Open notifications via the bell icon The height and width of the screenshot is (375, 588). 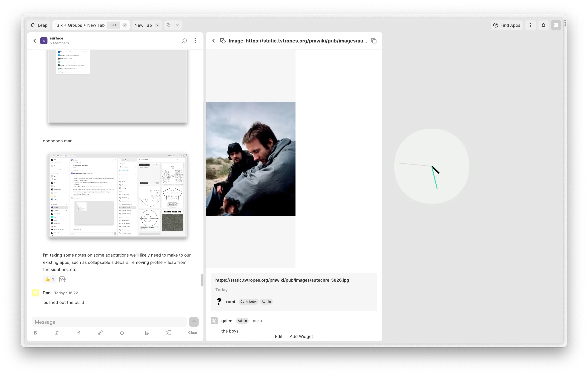pos(544,25)
